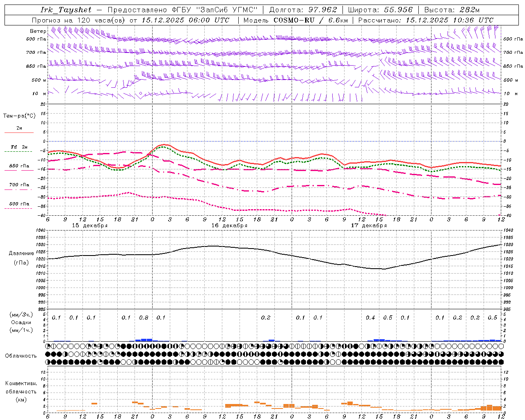This screenshot has height=420, width=525.
Task: Click the Td 2м dew point legend entry
Action: coord(19,148)
